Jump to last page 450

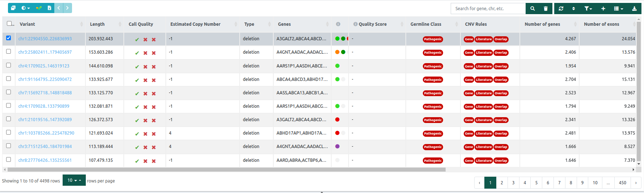tap(622, 182)
